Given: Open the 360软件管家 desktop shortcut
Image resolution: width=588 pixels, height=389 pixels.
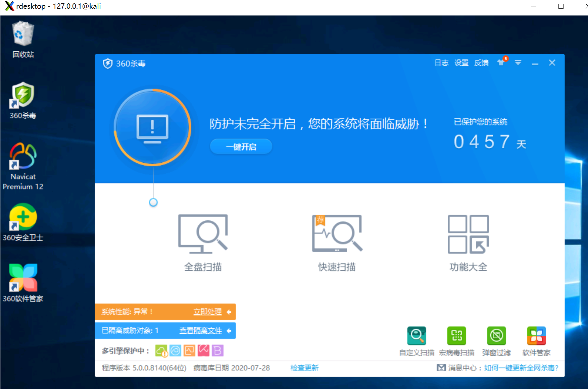Looking at the screenshot, I should pos(23,283).
